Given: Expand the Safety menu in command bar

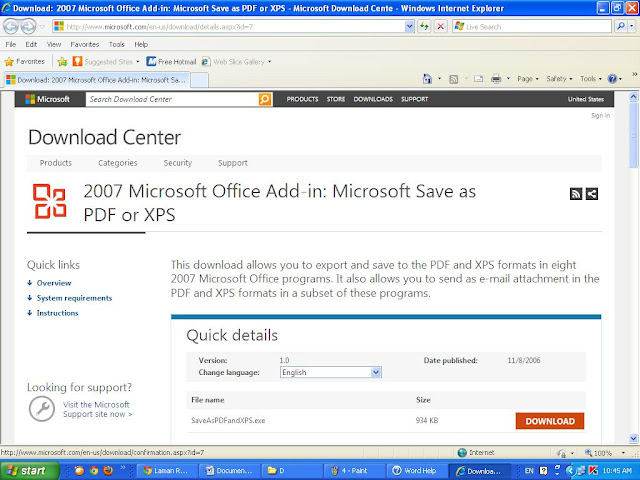Looking at the screenshot, I should click(x=559, y=79).
